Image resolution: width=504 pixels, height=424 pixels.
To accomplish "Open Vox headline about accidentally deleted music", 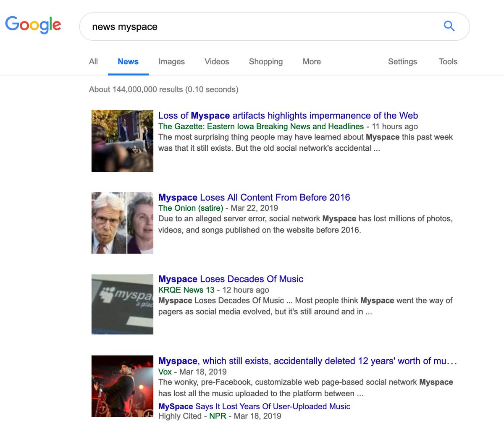I will pos(307,361).
